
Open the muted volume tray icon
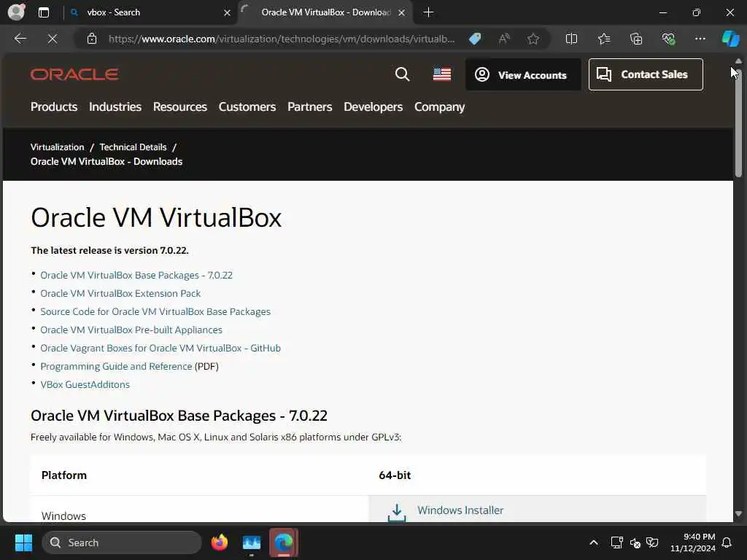[635, 542]
